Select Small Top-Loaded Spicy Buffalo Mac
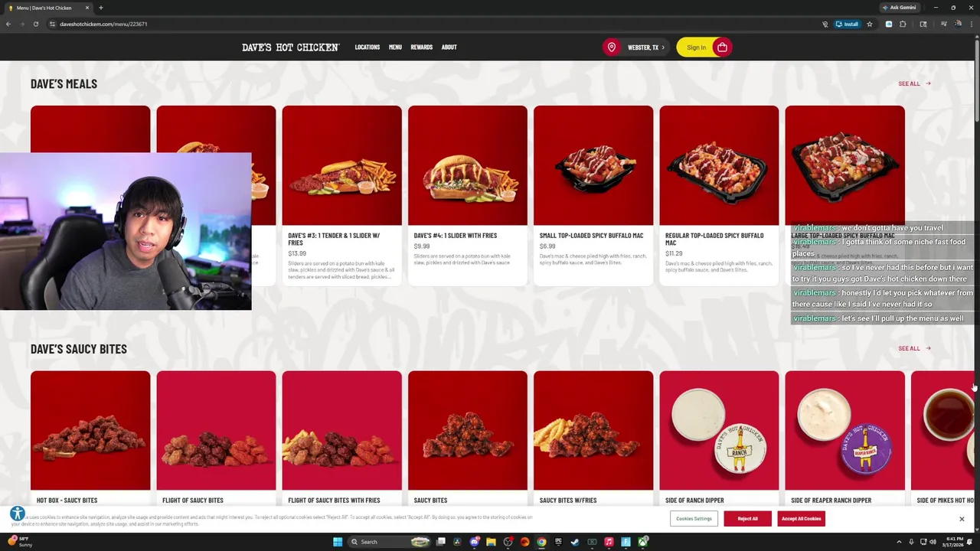This screenshot has height=551, width=980. pos(593,195)
